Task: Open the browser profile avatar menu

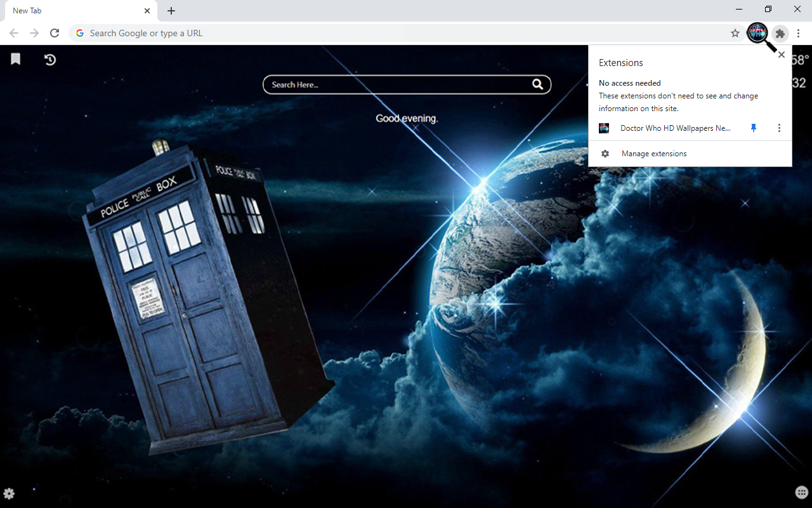Action: 757,33
